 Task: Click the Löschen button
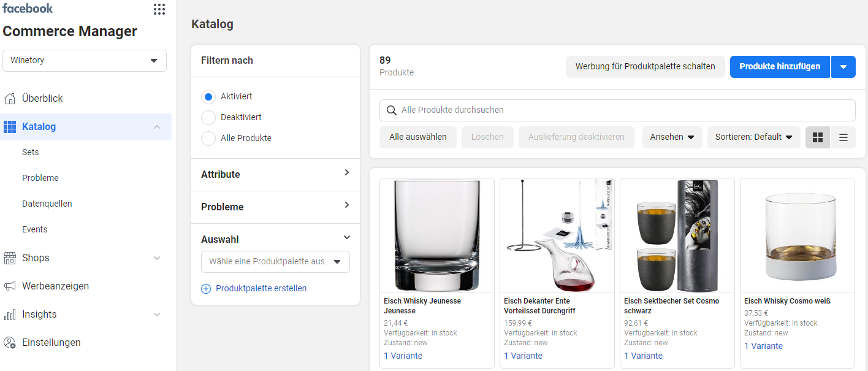pyautogui.click(x=487, y=137)
